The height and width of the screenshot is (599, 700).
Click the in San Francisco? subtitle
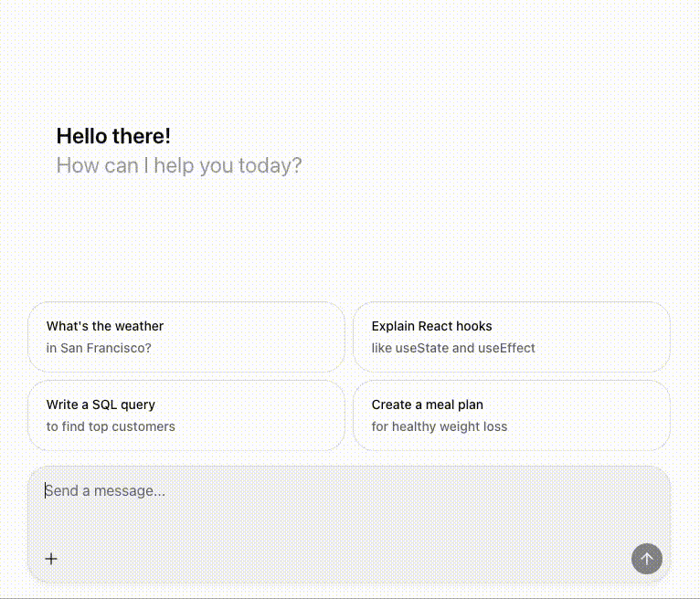pos(99,348)
